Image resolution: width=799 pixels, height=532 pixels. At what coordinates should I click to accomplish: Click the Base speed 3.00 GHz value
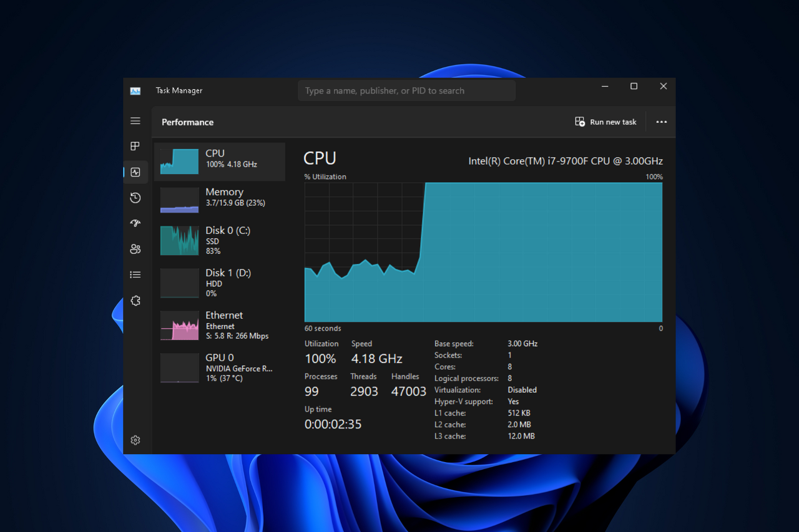[x=522, y=344]
